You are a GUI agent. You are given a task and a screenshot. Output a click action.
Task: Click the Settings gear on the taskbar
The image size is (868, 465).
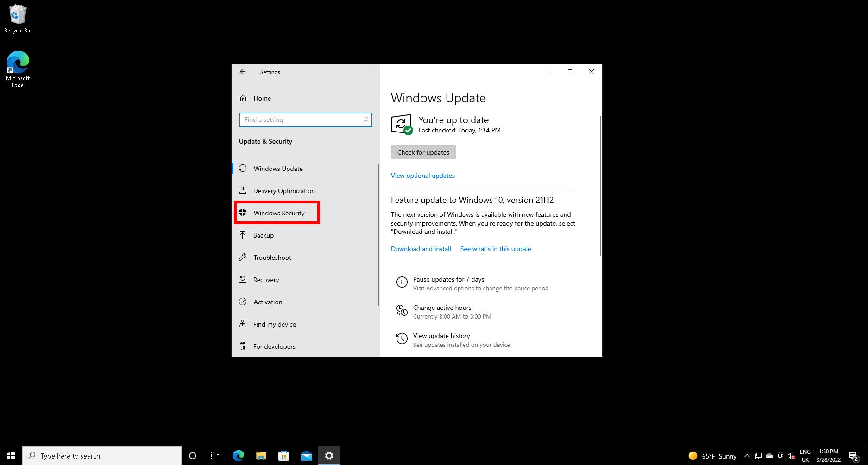[329, 456]
